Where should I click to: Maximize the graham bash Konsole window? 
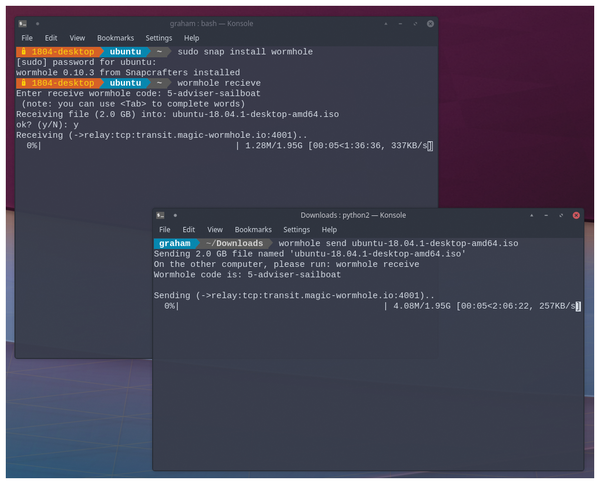point(415,24)
